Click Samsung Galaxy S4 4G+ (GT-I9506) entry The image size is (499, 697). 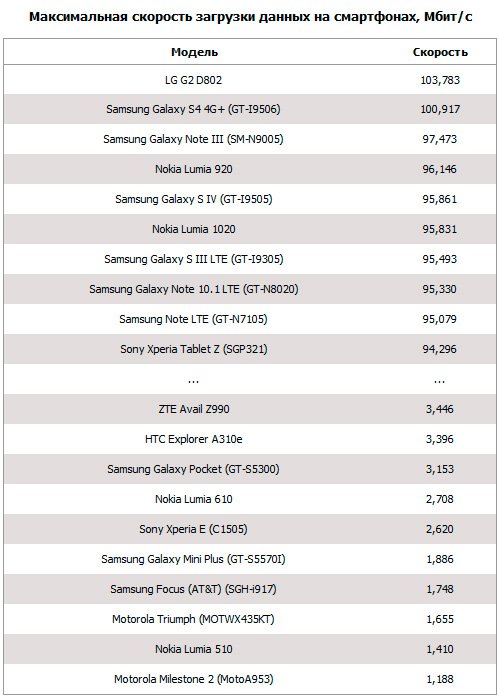point(193,109)
